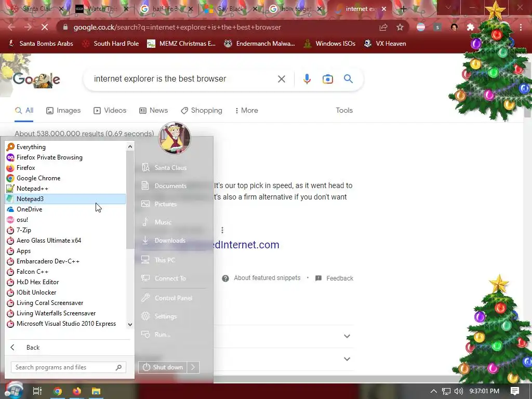
Task: Open OneDrive from the programs list
Action: (65, 209)
